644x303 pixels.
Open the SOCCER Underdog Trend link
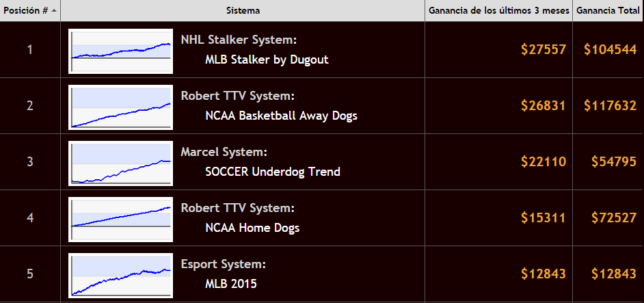tap(273, 172)
